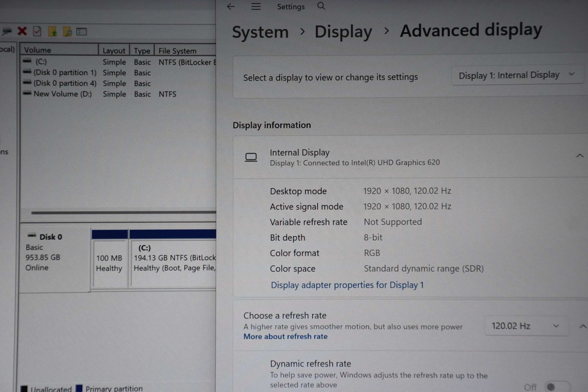
Task: Click the folder with green arrow toolbar icon
Action: click(52, 31)
